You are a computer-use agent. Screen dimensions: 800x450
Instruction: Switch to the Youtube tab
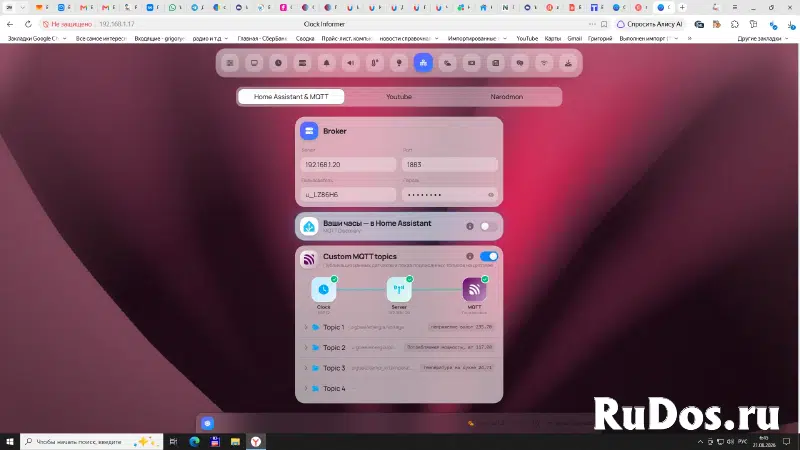click(x=399, y=96)
